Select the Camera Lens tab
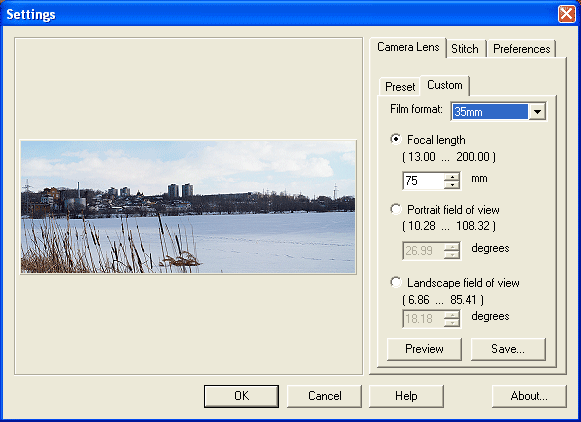The width and height of the screenshot is (581, 422). click(x=408, y=47)
